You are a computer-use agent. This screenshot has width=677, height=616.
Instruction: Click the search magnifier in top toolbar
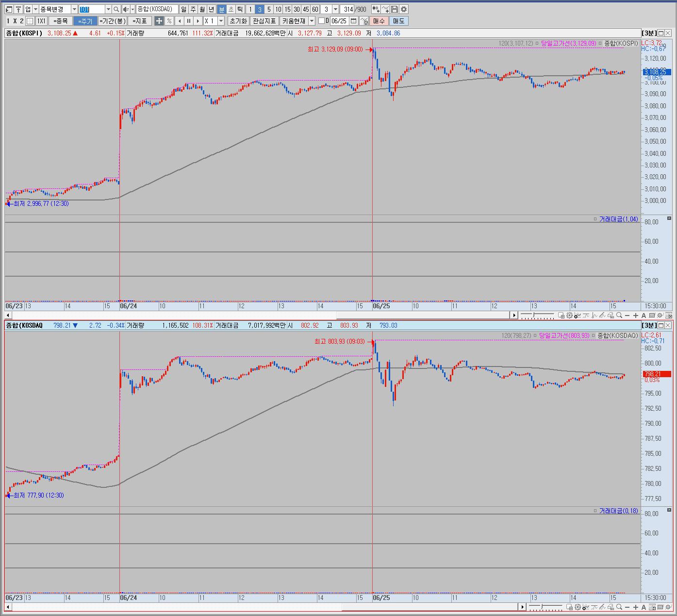click(116, 9)
